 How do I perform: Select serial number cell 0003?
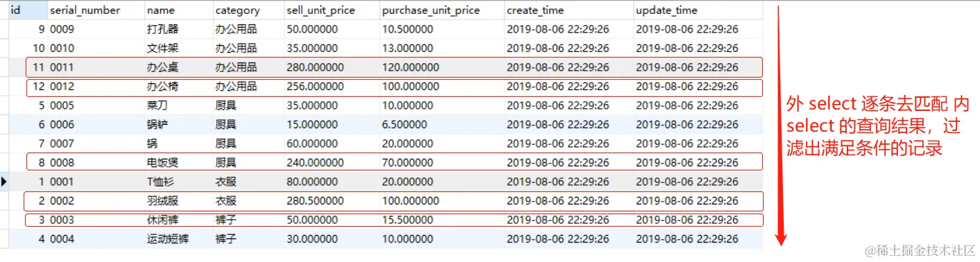click(96, 220)
